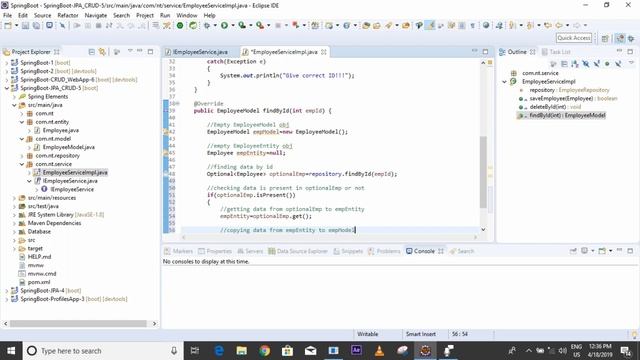Select saveEmployee(Employee) in Outline
Screen dimensions: 640x360
click(568, 98)
